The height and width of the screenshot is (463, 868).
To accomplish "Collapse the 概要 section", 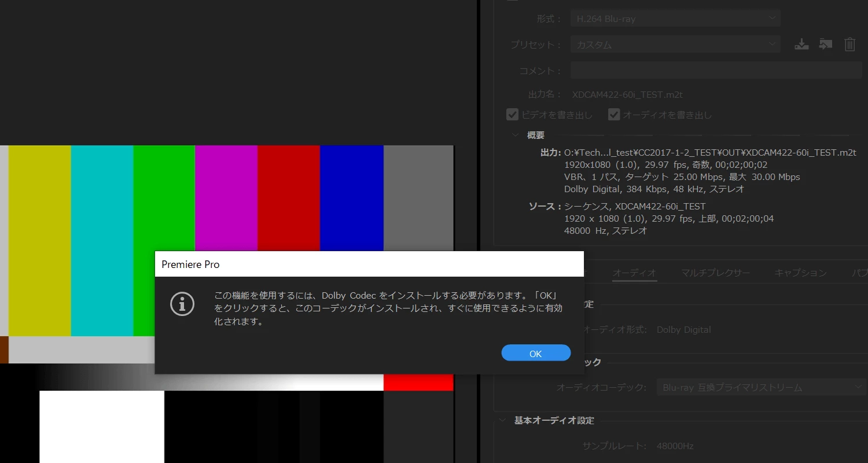I will coord(516,135).
